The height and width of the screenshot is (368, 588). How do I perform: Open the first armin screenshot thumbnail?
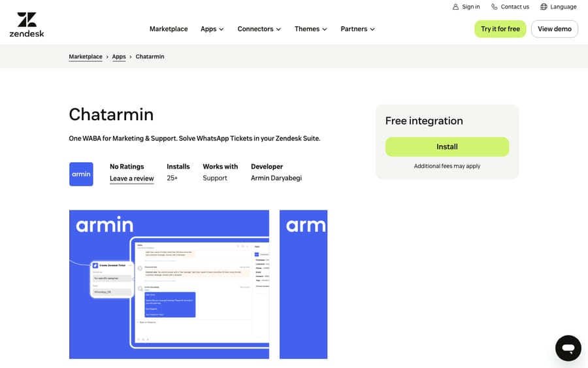tap(169, 284)
